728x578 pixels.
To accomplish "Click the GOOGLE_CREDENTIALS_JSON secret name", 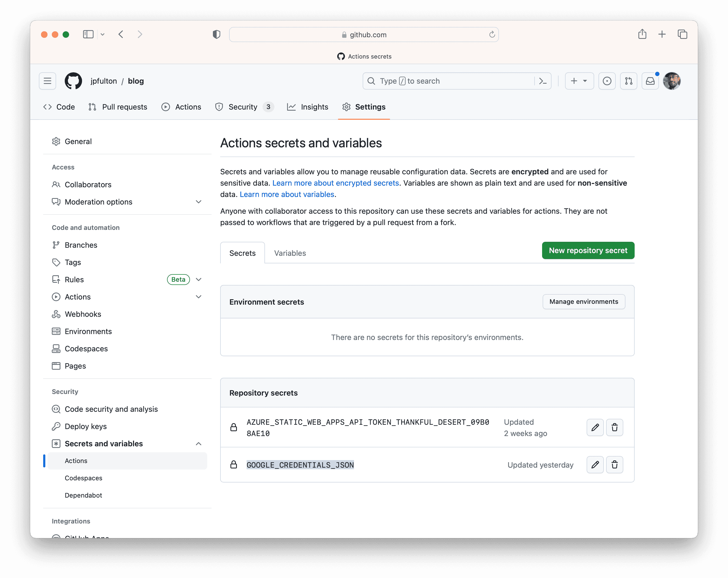I will point(300,465).
